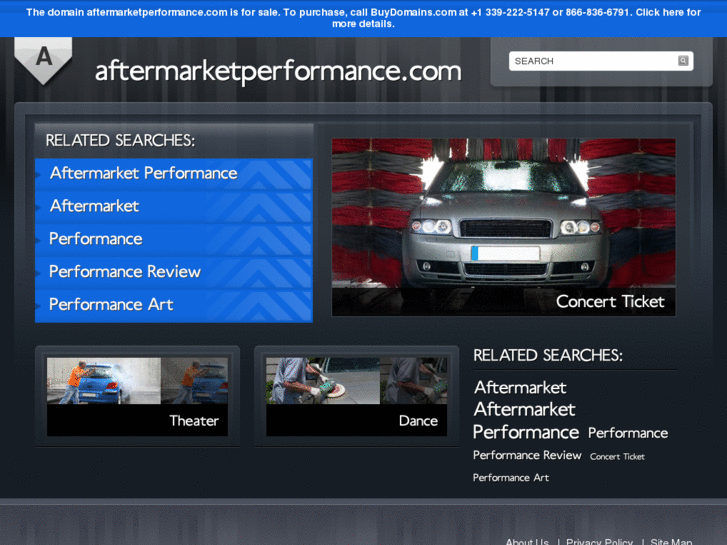
Task: Click the A shield logo
Action: click(x=43, y=60)
